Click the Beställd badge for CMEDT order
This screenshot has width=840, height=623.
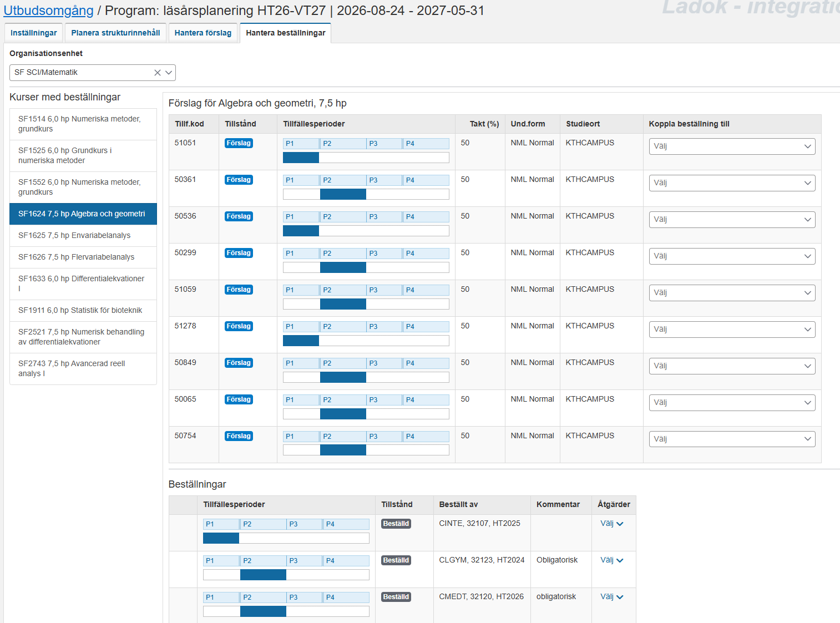pyautogui.click(x=396, y=597)
